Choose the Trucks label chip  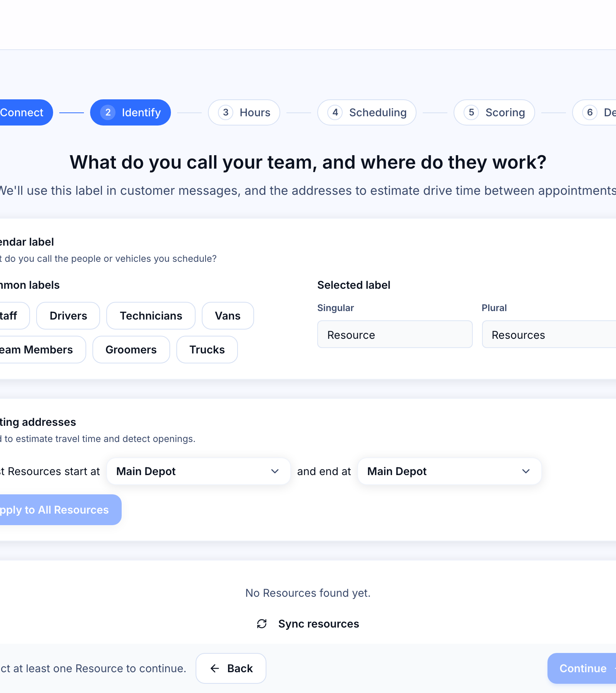coord(207,350)
